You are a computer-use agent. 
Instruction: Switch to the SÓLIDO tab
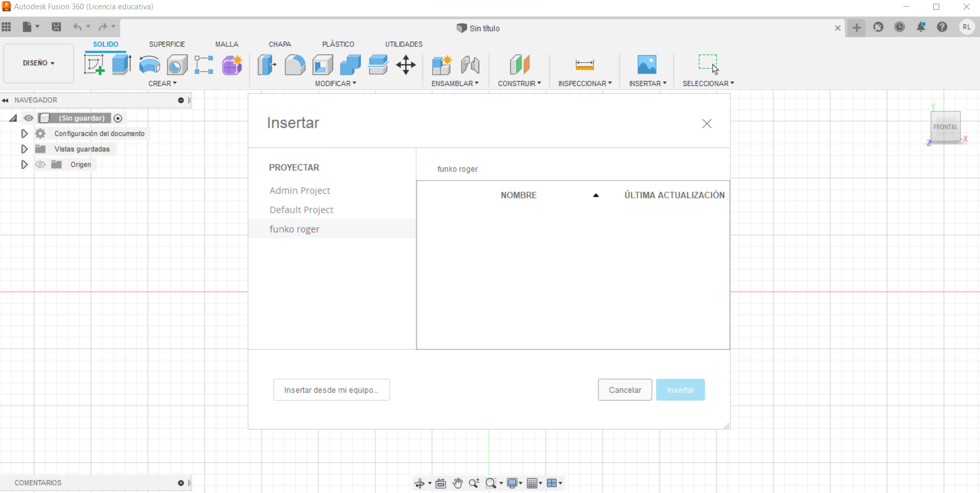click(106, 44)
